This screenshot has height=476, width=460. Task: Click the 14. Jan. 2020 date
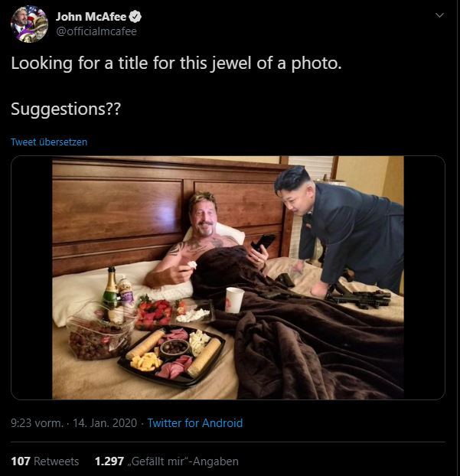coord(105,423)
